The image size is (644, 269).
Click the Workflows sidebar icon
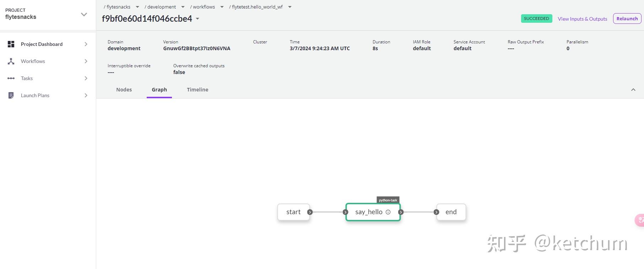11,61
